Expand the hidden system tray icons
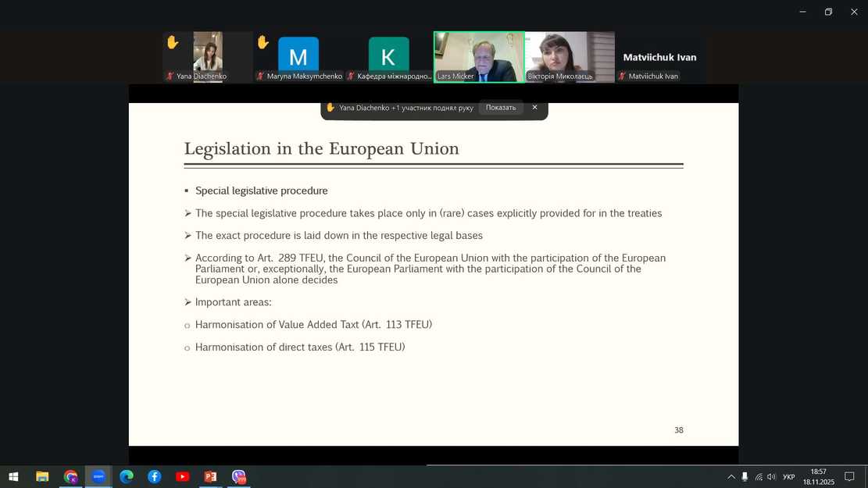The image size is (868, 488). pyautogui.click(x=731, y=477)
